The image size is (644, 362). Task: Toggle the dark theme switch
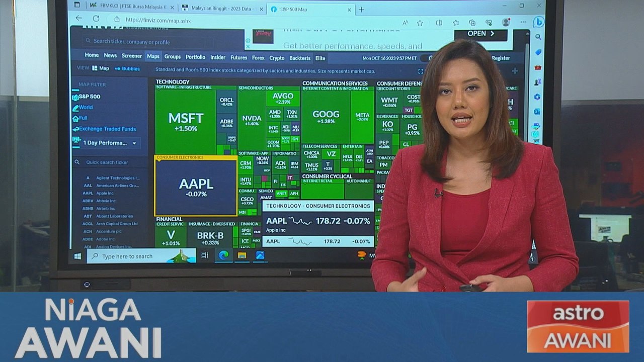[x=426, y=58]
